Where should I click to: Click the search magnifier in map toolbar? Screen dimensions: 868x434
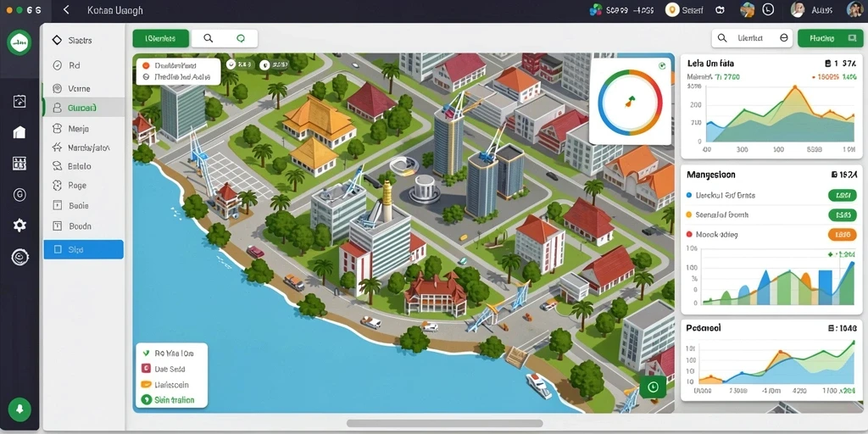click(x=209, y=38)
